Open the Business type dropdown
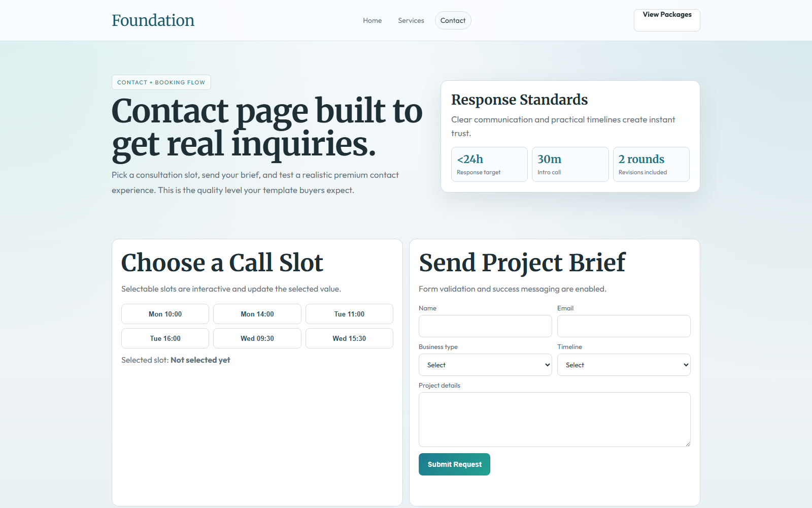The image size is (812, 508). (x=485, y=365)
